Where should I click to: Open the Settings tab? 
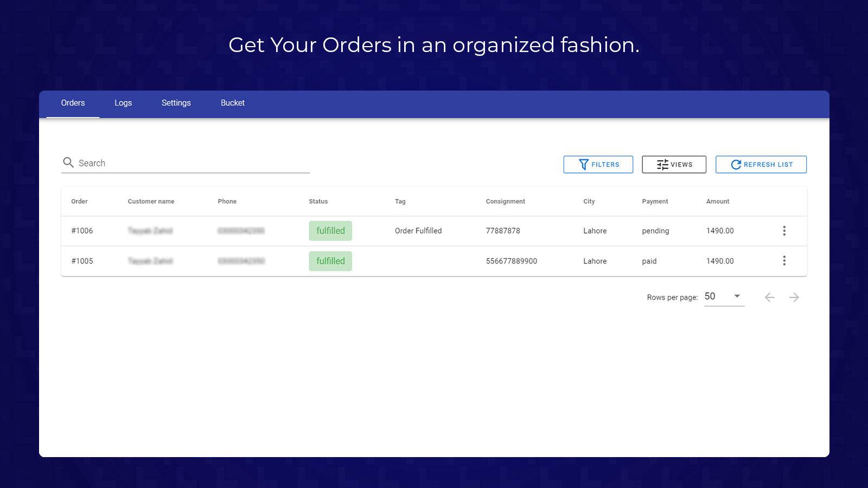click(176, 103)
